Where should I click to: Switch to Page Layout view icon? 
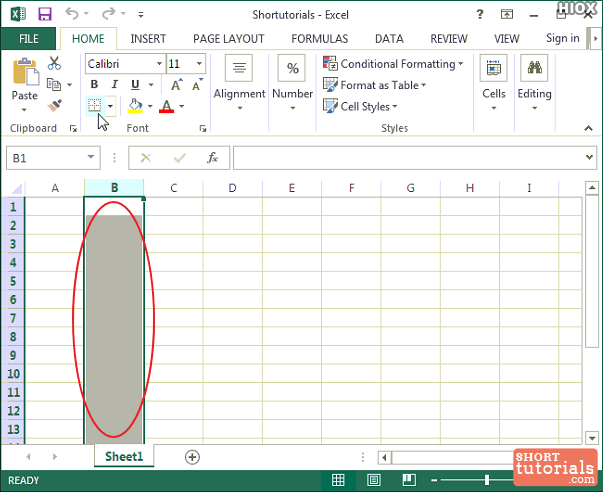373,480
